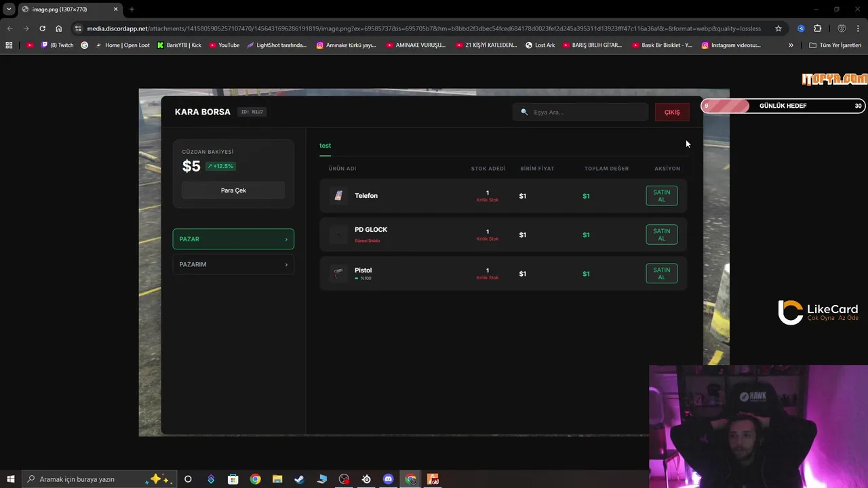This screenshot has height=488, width=868.
Task: Open SteelSeries app from the taskbar
Action: (366, 479)
